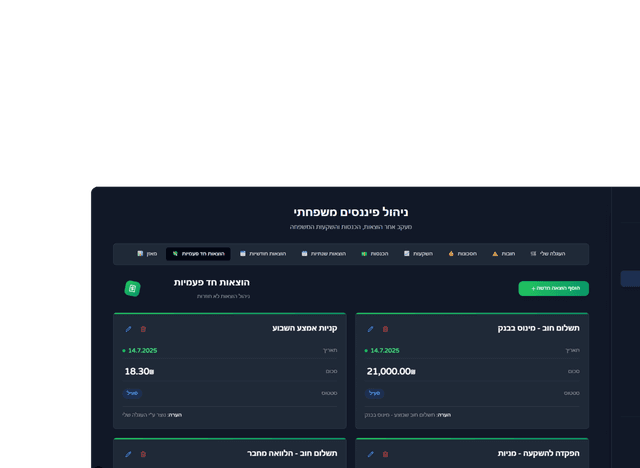Screen dimensions: 640x468
Task: Click the green הוסף הוצאה חדשה button
Action: 553,289
